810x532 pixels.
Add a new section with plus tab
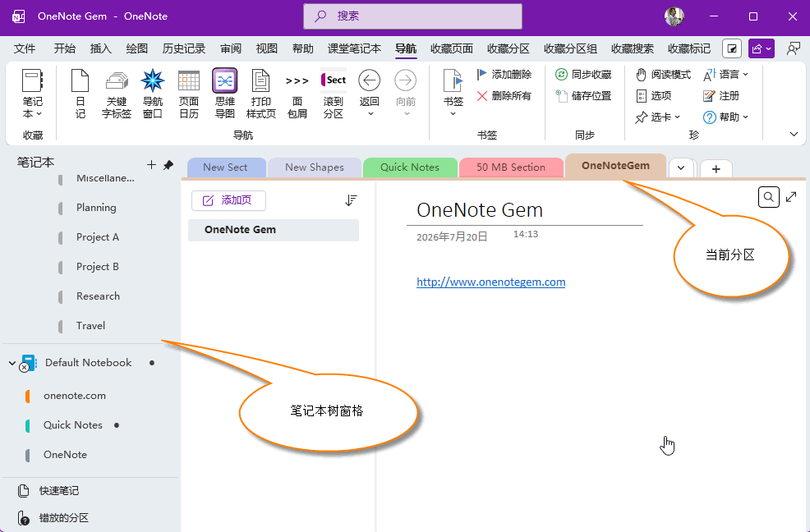tap(716, 169)
